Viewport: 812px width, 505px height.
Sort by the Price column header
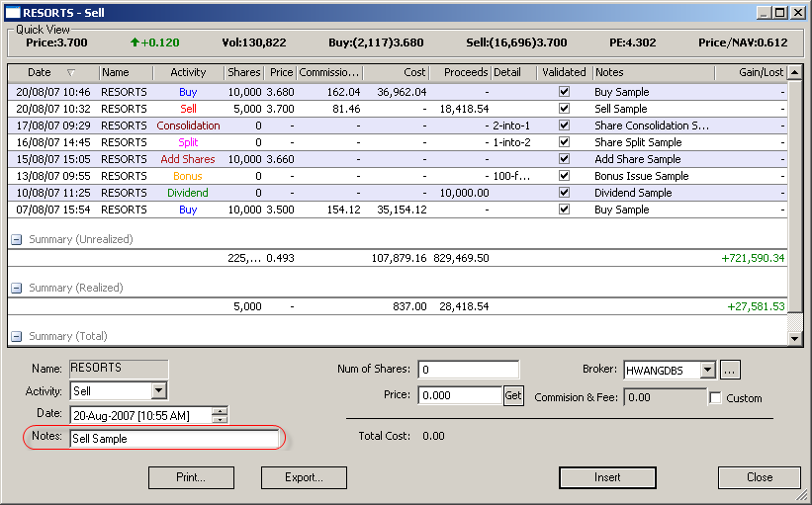point(281,72)
